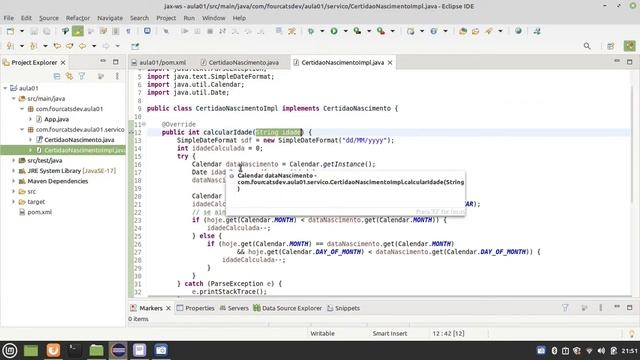Click the Markers view filter icon
This screenshot has width=640, height=360.
coord(565,308)
